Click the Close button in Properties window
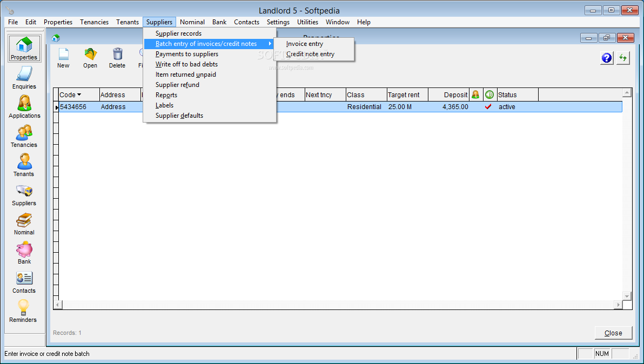644x364 pixels. point(613,333)
